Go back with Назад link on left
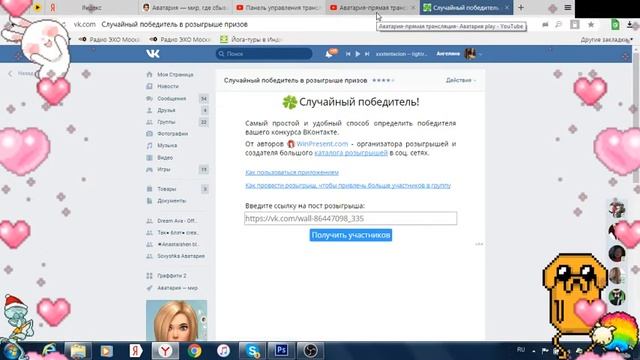The width and height of the screenshot is (640, 360). point(21,73)
